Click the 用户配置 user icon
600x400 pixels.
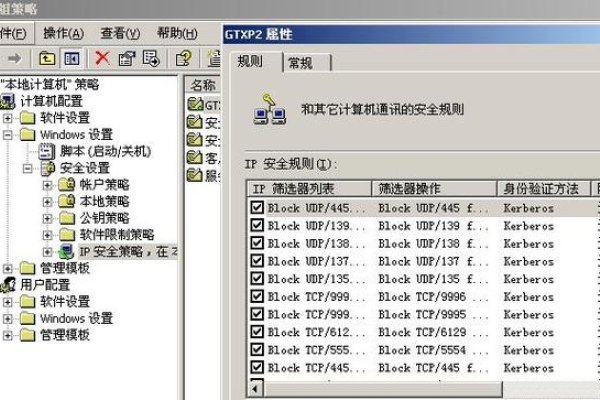(x=8, y=285)
